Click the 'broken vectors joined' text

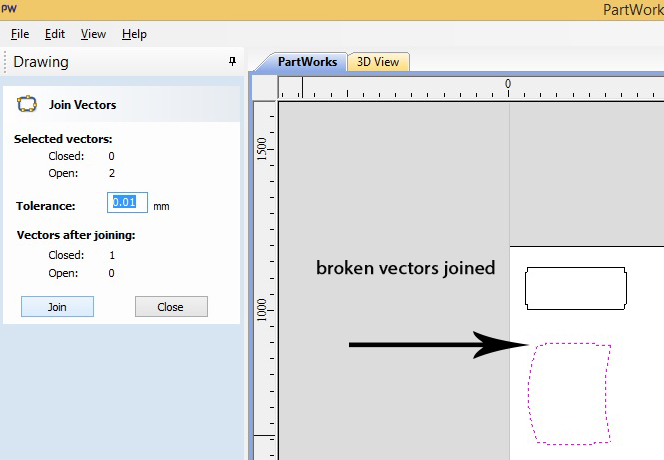[x=405, y=268]
